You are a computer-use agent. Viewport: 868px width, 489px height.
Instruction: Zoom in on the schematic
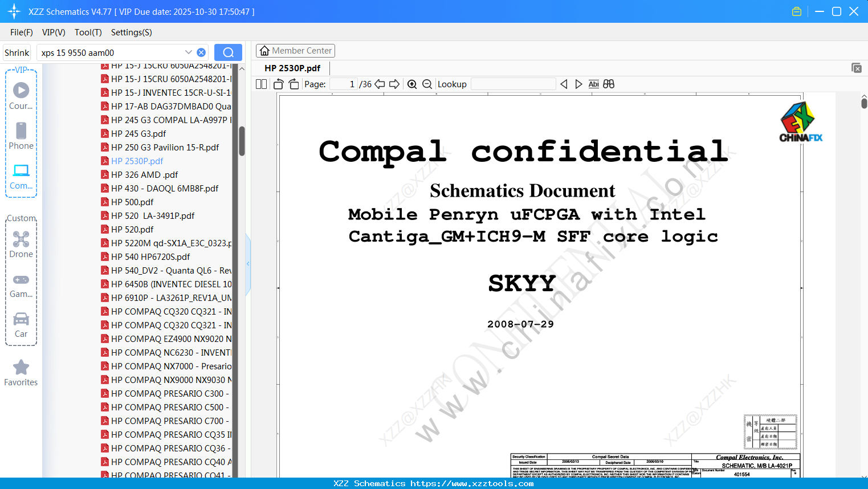click(412, 84)
